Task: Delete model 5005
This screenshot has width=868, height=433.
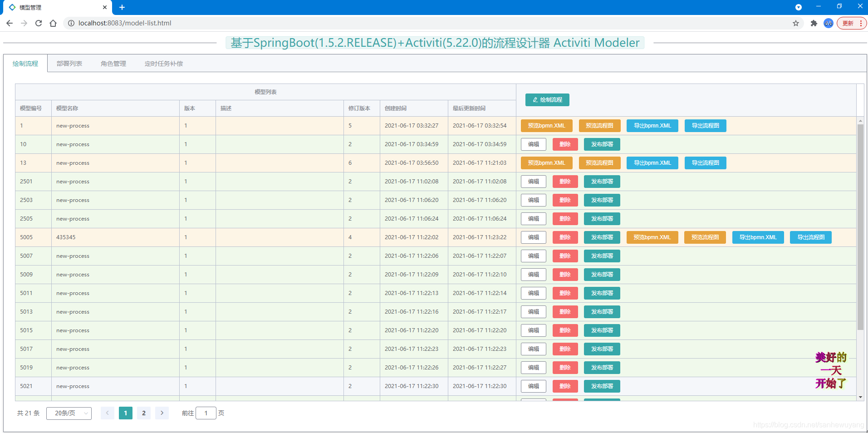Action: [x=565, y=237]
